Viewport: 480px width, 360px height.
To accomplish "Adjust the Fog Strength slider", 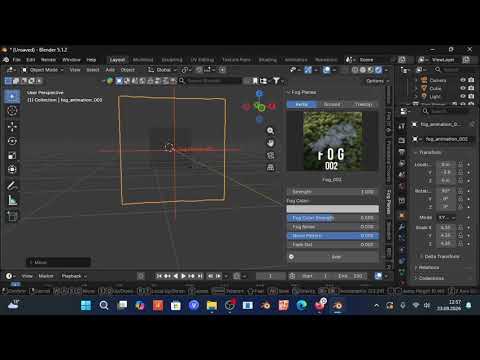I will point(333,192).
